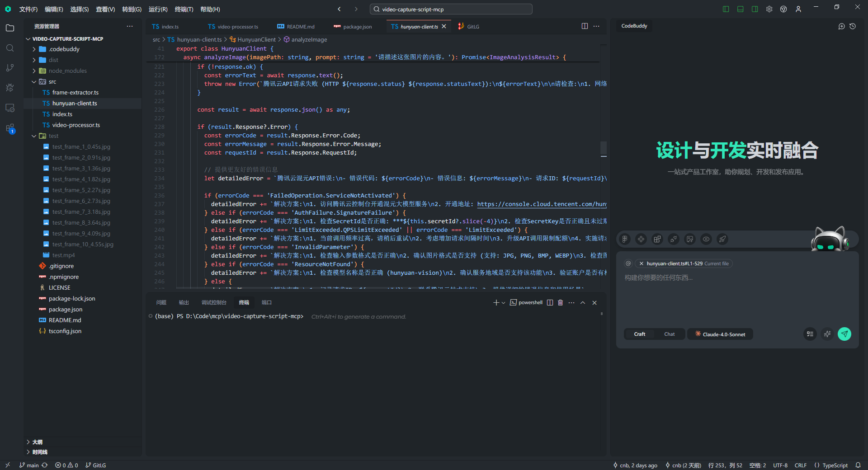The image size is (868, 470).
Task: Switch to Chat mode
Action: [670, 334]
